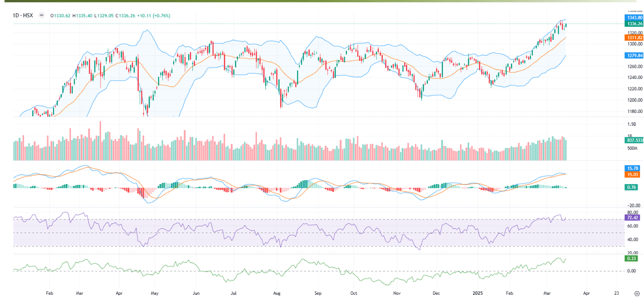This screenshot has width=644, height=307.
Task: Click the market status icon beside HSX
Action: [41, 15]
